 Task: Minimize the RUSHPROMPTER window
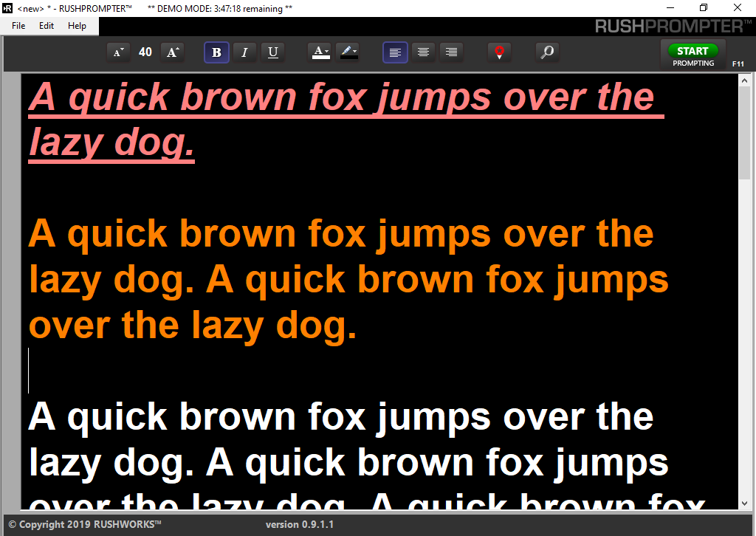coord(670,7)
